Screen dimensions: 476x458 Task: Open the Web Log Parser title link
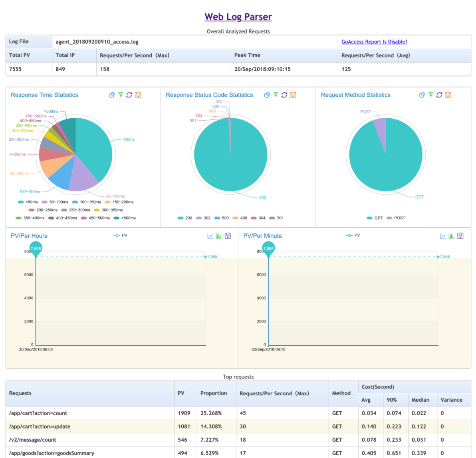click(238, 17)
